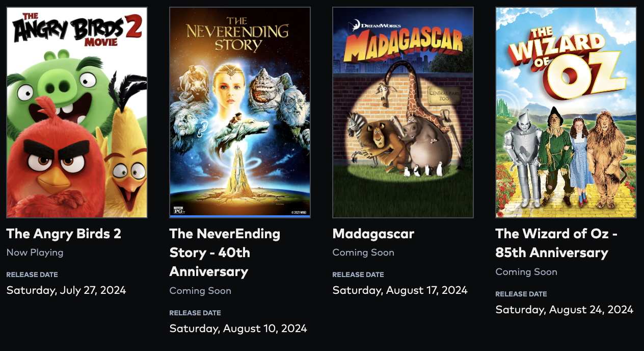Open the Madagascar movie poster

[403, 113]
